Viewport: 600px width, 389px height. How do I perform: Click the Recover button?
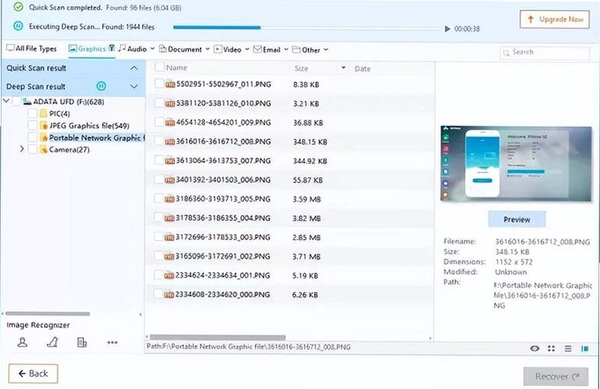[556, 377]
